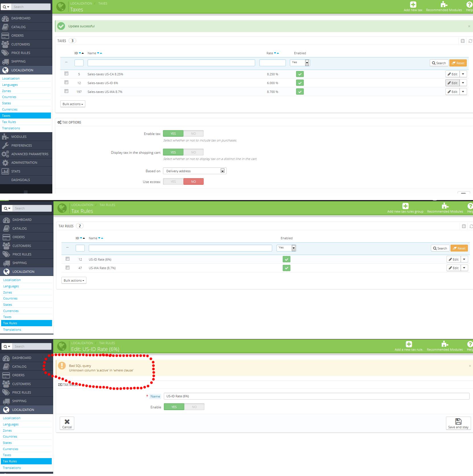Screen dimensions: 473x476
Task: Expand the Edit dropdown arrow for US-WA Rate (8.7%)
Action: [x=464, y=268]
